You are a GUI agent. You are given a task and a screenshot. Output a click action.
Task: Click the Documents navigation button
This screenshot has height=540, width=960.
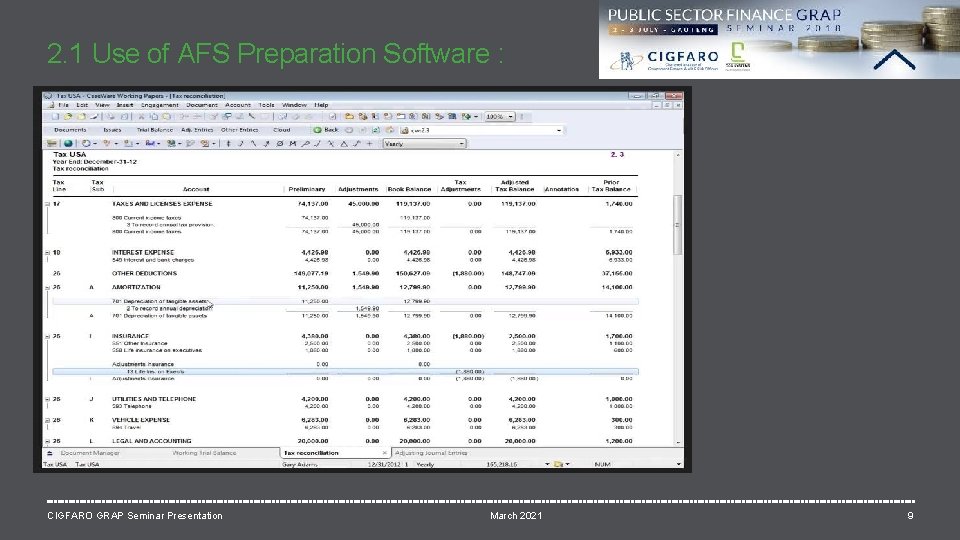(70, 130)
